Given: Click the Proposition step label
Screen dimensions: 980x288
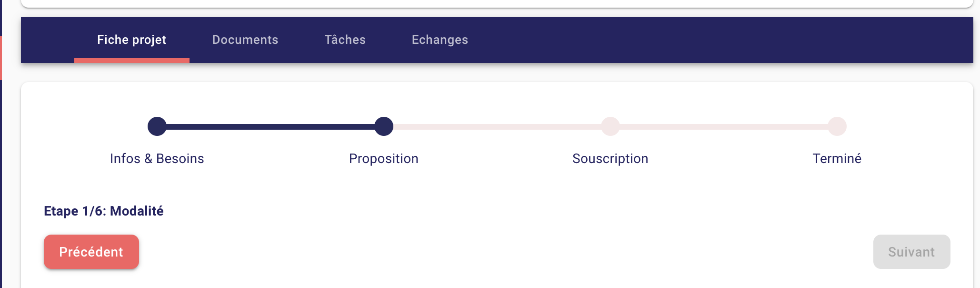Looking at the screenshot, I should (x=384, y=158).
